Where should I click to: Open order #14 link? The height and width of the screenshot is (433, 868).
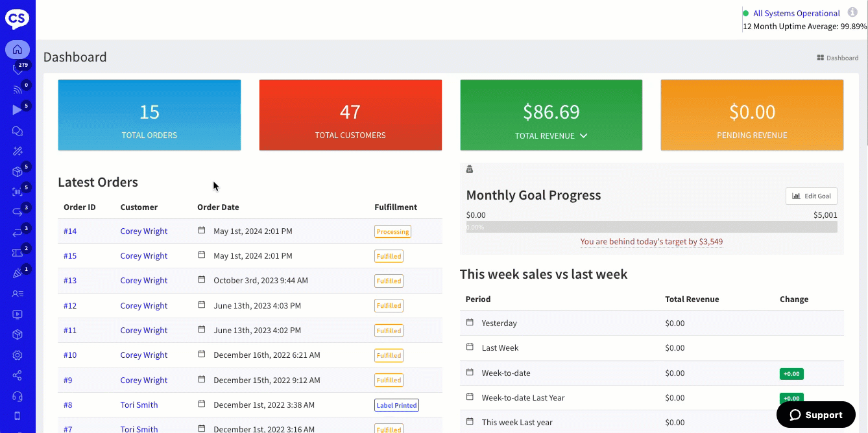pyautogui.click(x=70, y=231)
